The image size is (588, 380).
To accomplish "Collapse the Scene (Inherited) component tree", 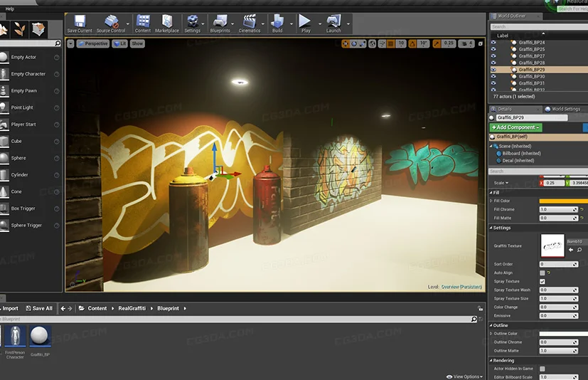I will coord(491,146).
